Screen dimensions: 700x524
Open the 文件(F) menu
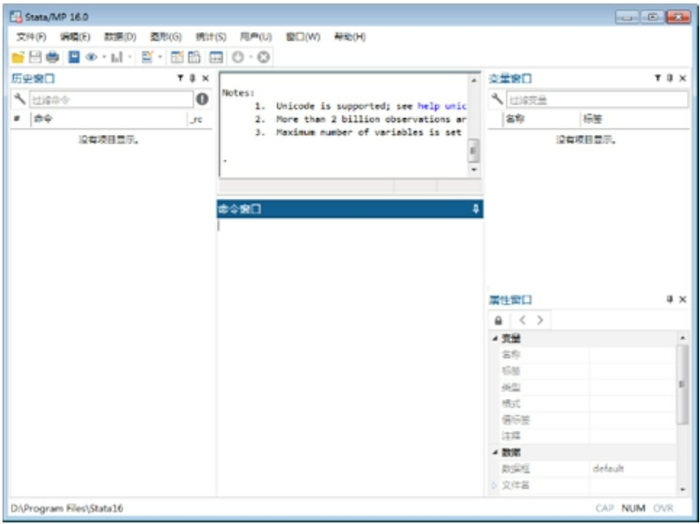31,37
